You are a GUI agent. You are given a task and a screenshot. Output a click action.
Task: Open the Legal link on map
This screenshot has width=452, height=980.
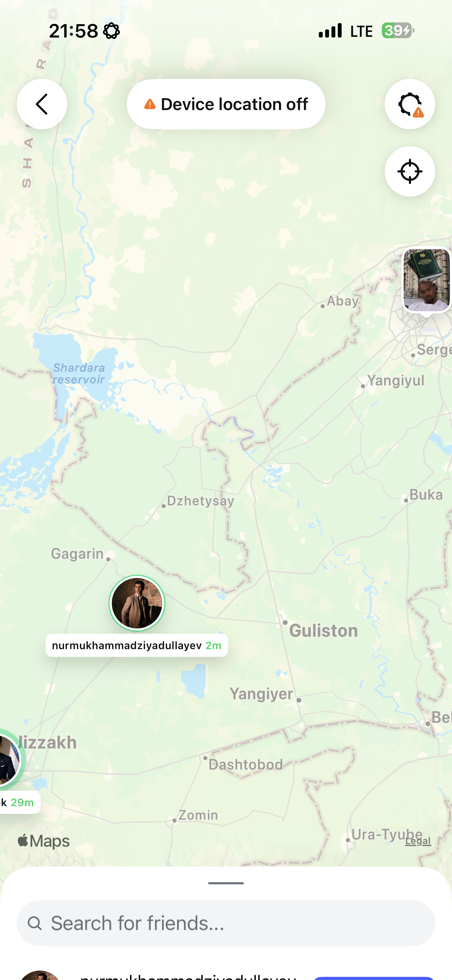[418, 841]
